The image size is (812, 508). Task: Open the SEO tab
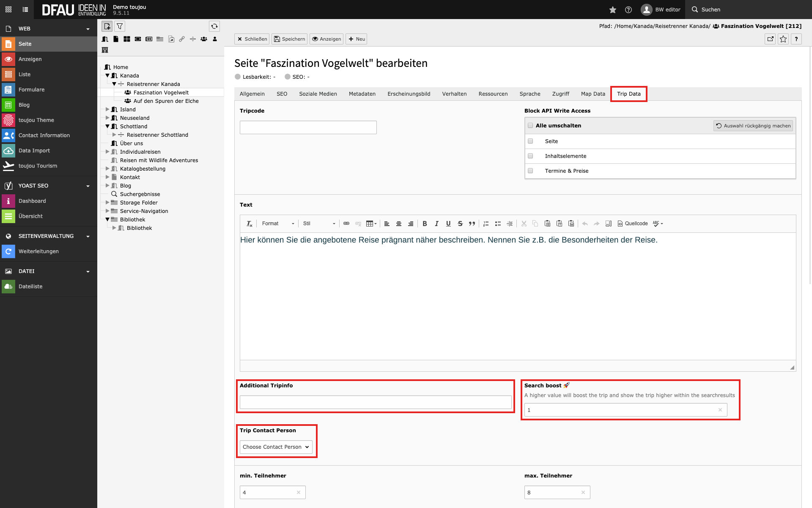[282, 94]
